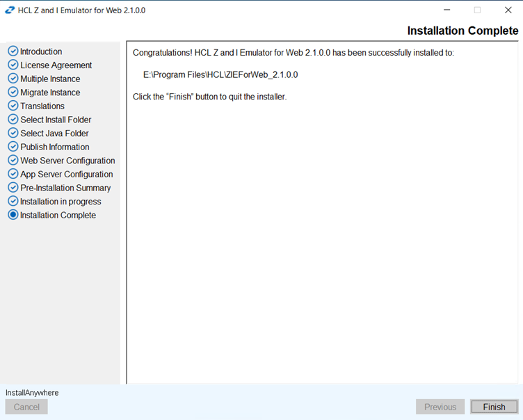
Task: Click the greyed-out Cancel button
Action: [26, 407]
